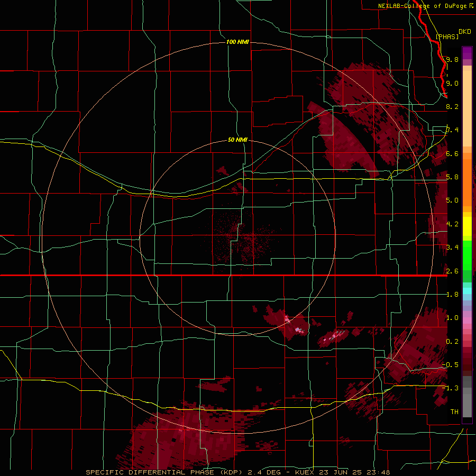Image resolution: width=476 pixels, height=476 pixels.
Task: Click the "TH" threshold label on scale
Action: (x=454, y=411)
